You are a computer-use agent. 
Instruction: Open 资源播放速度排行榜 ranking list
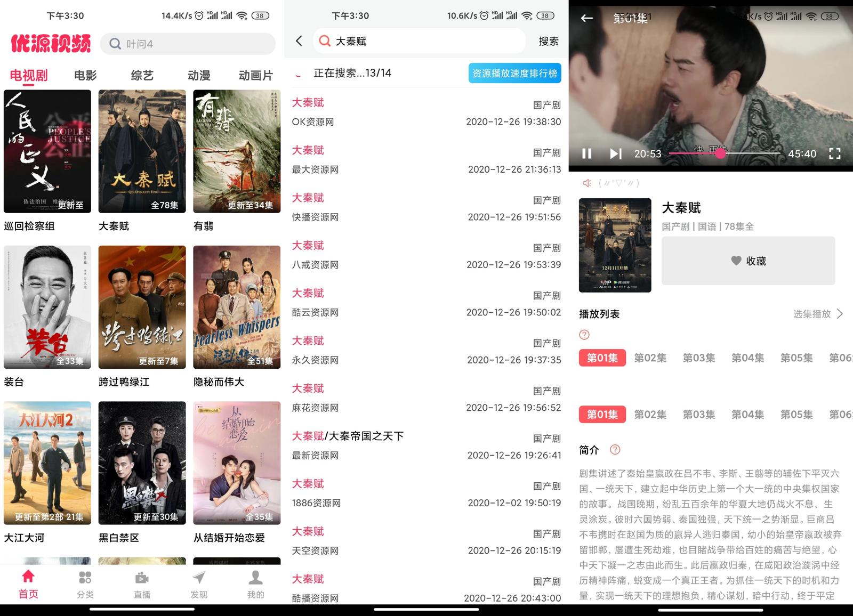pyautogui.click(x=514, y=74)
